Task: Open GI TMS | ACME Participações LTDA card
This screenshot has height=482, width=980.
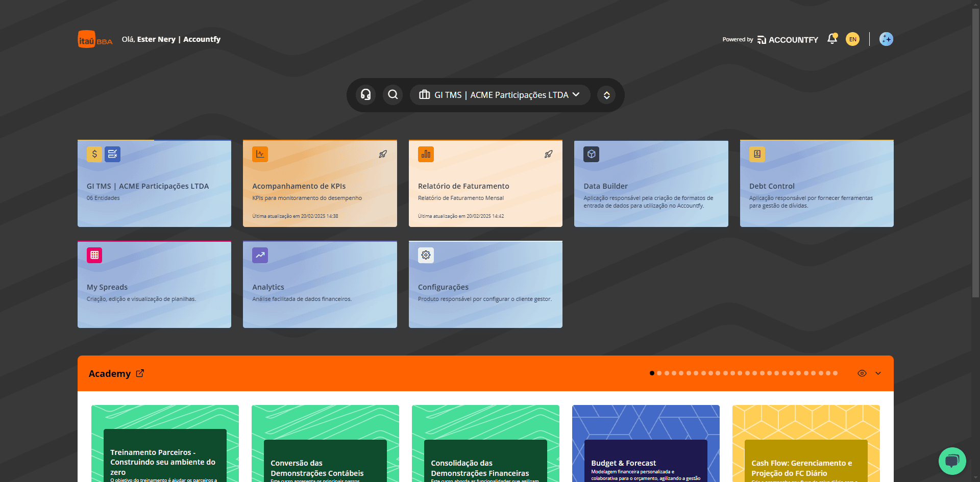Action: click(x=154, y=184)
